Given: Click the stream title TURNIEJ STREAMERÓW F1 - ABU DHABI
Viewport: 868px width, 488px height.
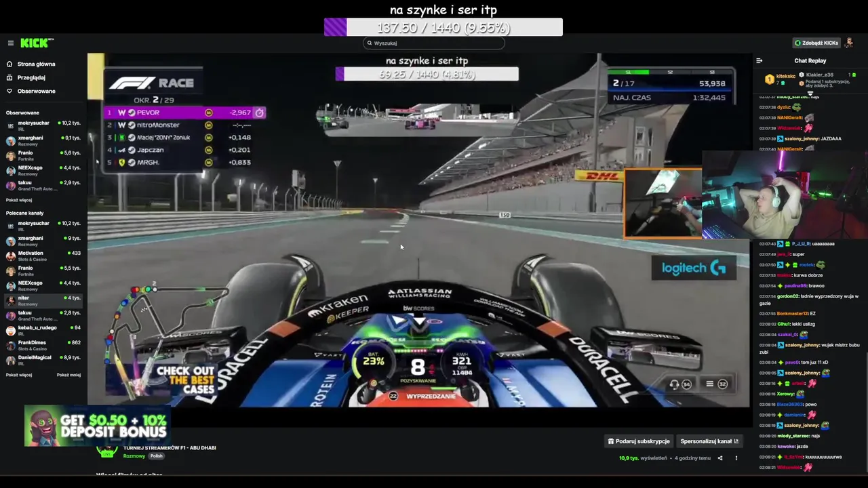Looking at the screenshot, I should (x=170, y=448).
